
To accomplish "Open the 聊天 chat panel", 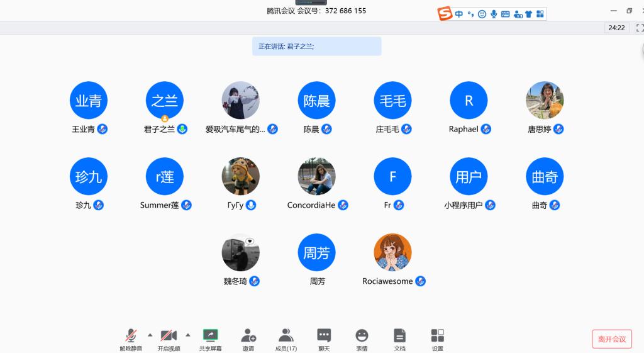I will pos(324,339).
